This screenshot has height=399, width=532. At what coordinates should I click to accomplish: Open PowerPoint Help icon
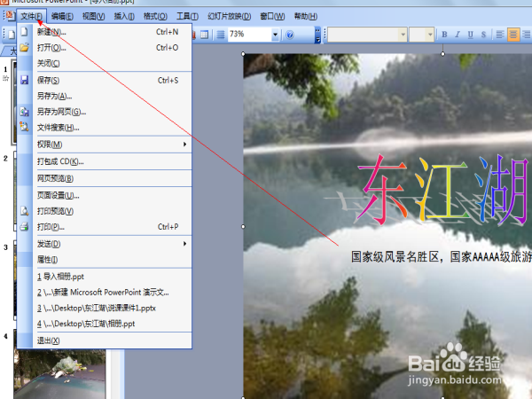[290, 35]
